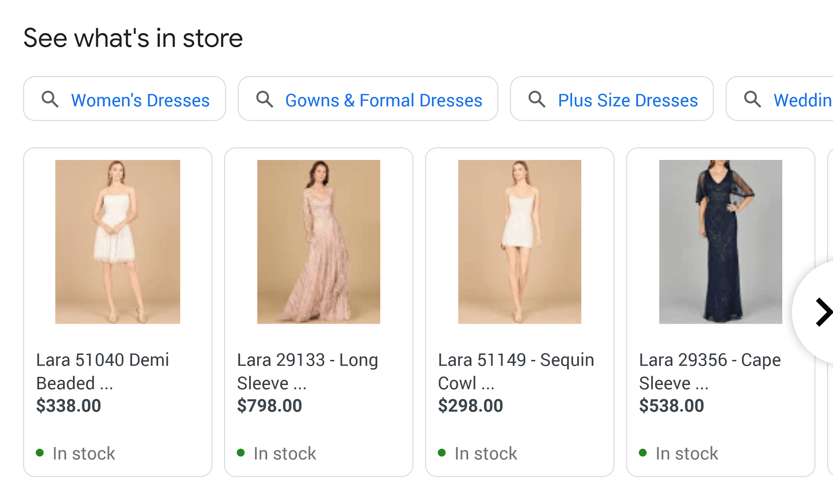Click the green availability dot for Lara 29356
Screen dimensions: 833x504
pyautogui.click(x=642, y=453)
